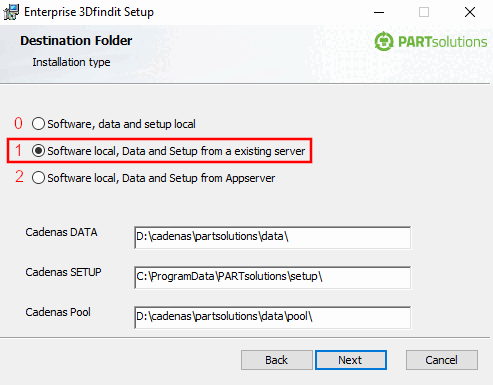Click the 'Cadenas Pool' label

tap(58, 312)
